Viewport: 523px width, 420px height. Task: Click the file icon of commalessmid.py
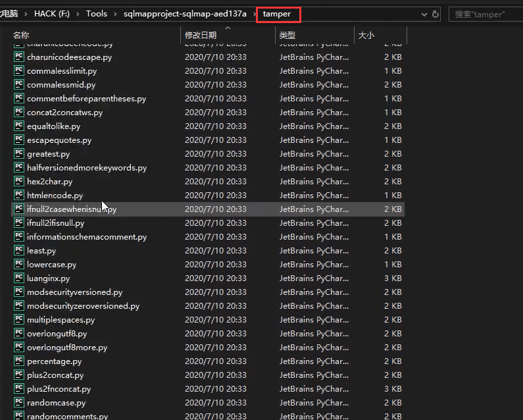[18, 84]
